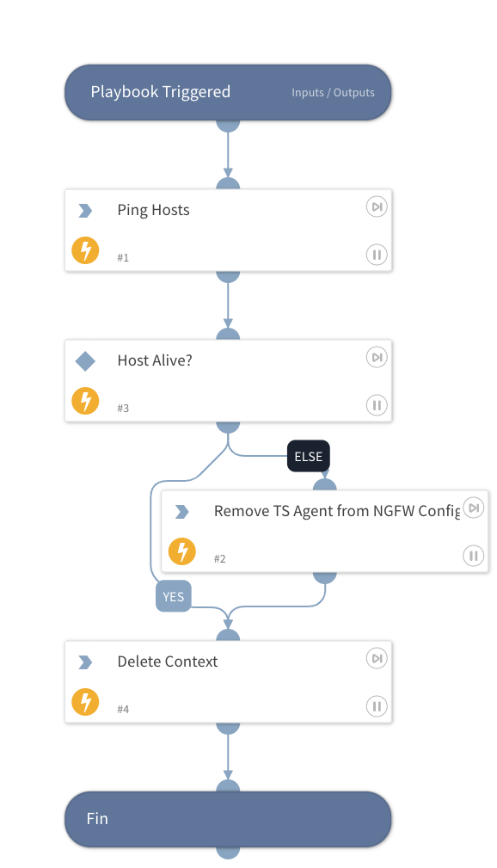Toggle pause on the Ping Hosts task
Image resolution: width=497 pixels, height=868 pixels.
click(377, 255)
